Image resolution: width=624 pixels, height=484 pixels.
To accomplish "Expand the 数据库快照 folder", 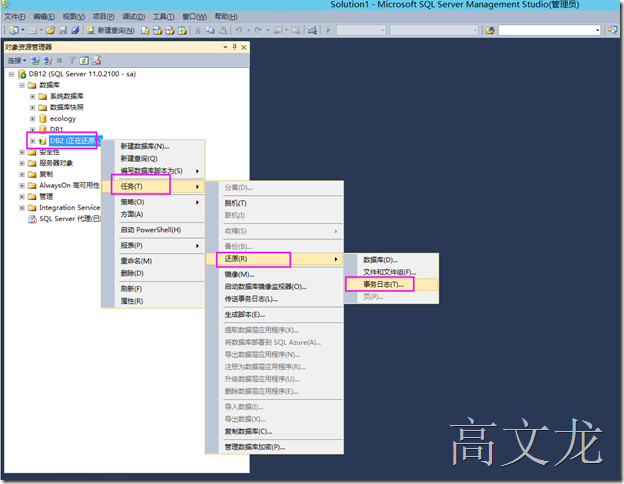I will (x=33, y=107).
